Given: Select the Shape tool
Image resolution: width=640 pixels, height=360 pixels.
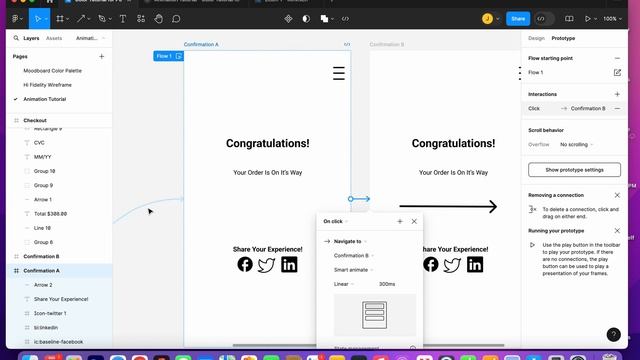Looking at the screenshot, I should coord(81,19).
